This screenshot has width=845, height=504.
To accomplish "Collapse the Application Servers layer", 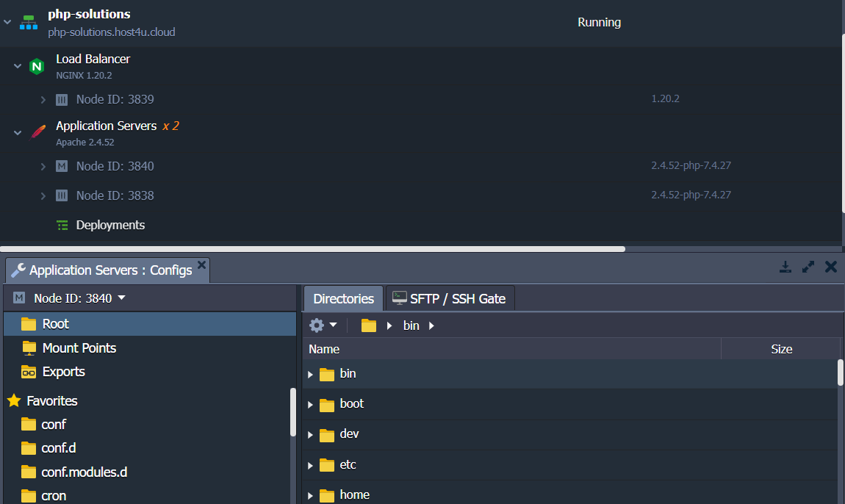I will click(18, 133).
